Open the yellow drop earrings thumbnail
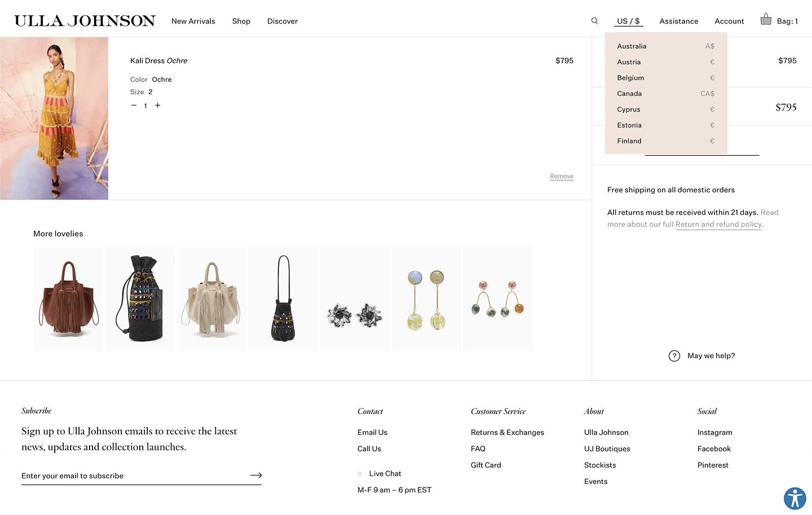 pos(426,298)
